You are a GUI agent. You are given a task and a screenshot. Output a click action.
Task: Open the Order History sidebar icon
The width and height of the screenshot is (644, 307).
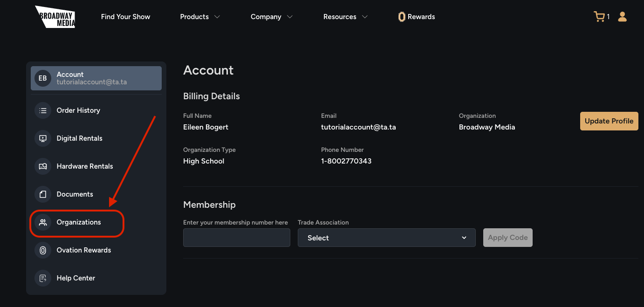tap(43, 110)
